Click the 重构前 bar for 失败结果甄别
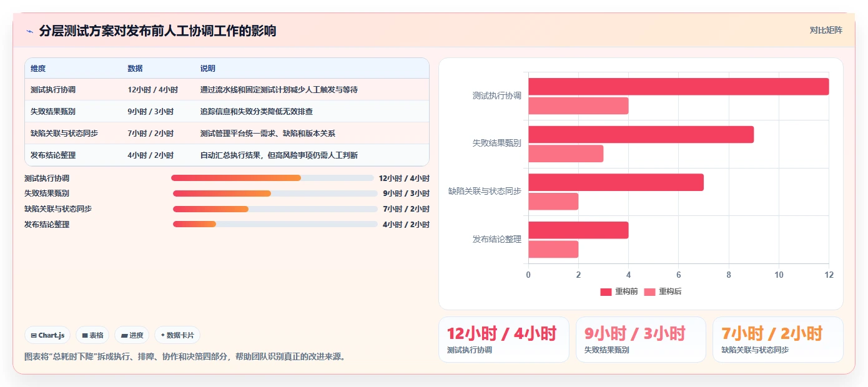This screenshot has height=387, width=868. point(641,134)
